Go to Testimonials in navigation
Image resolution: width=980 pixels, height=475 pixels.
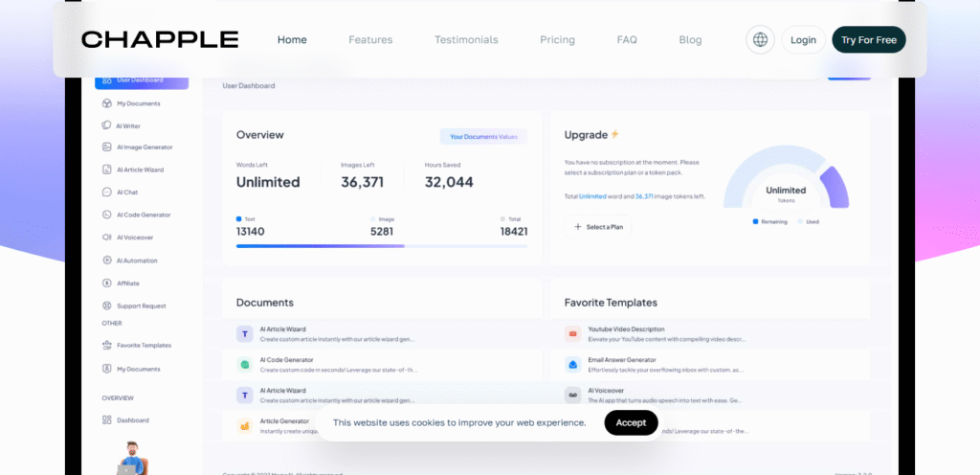pos(466,40)
